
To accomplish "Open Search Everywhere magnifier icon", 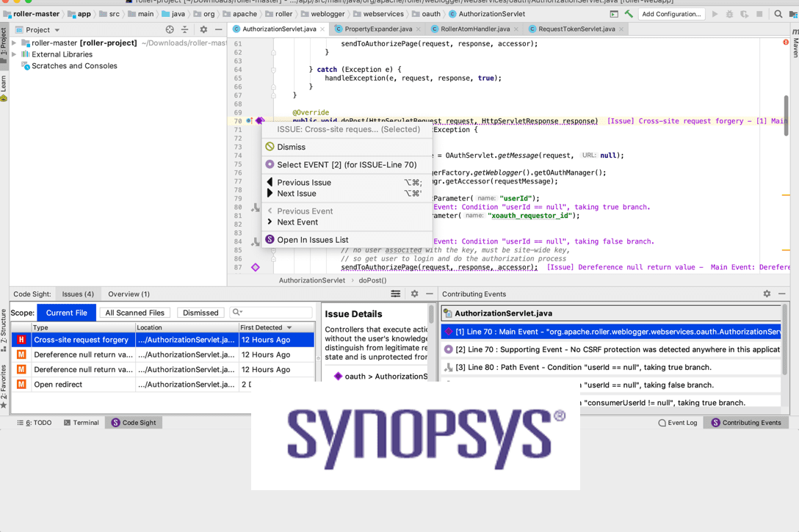I will pos(778,14).
